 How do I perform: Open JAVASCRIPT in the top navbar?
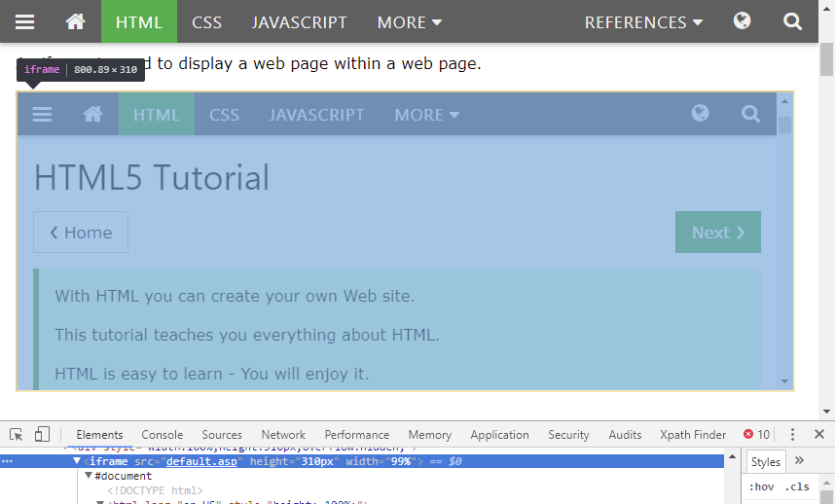click(299, 21)
